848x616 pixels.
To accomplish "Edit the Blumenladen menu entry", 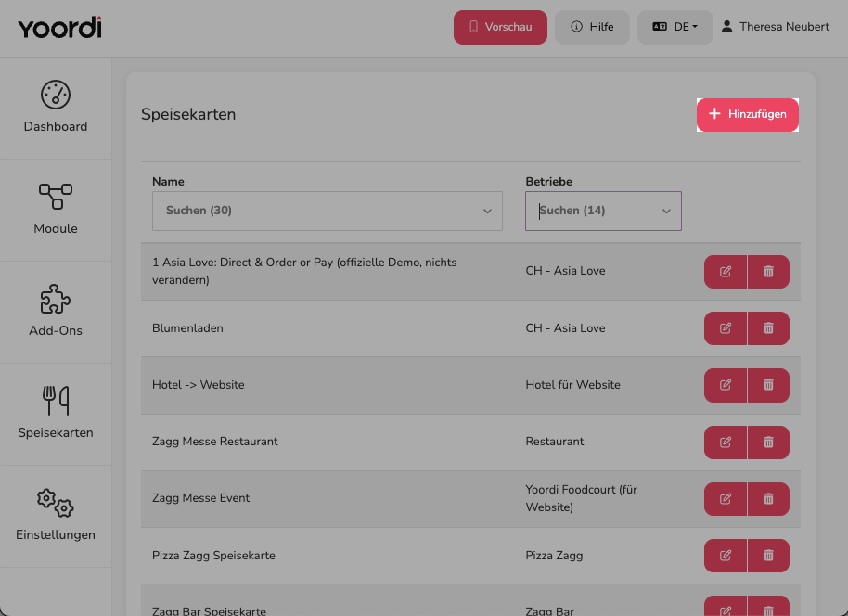I will point(726,328).
